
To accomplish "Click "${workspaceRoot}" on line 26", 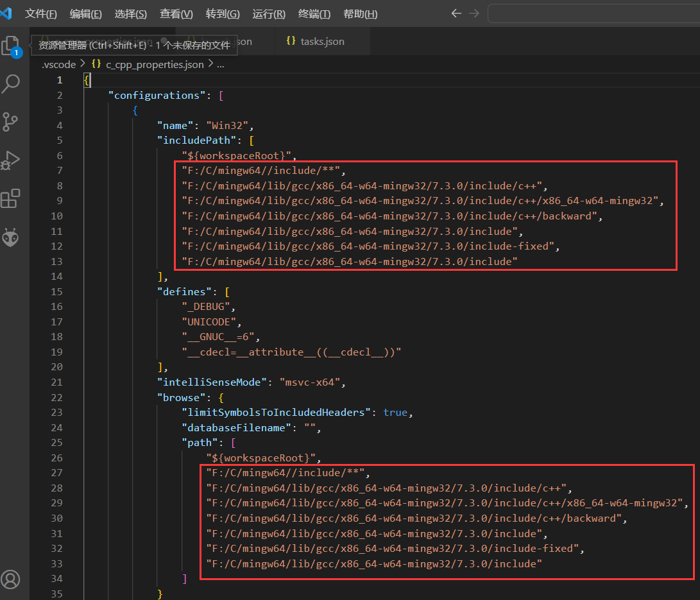I will pos(260,458).
